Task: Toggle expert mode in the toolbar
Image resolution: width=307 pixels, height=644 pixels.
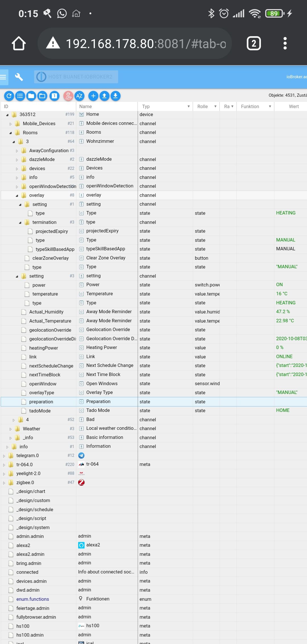Action: click(68, 96)
